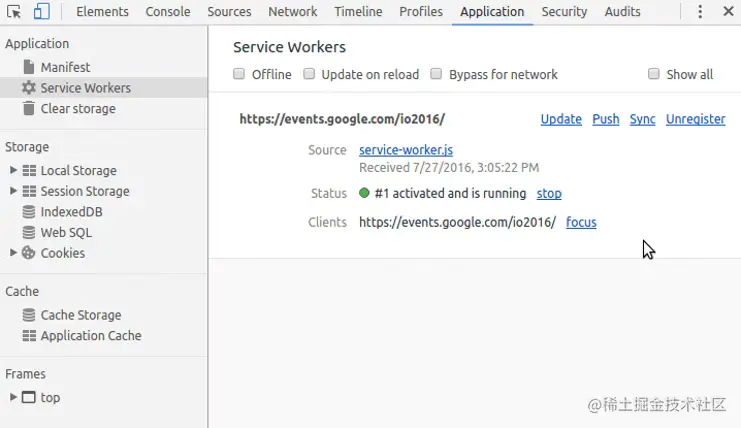741x428 pixels.
Task: Click the top frame window icon
Action: coord(29,397)
